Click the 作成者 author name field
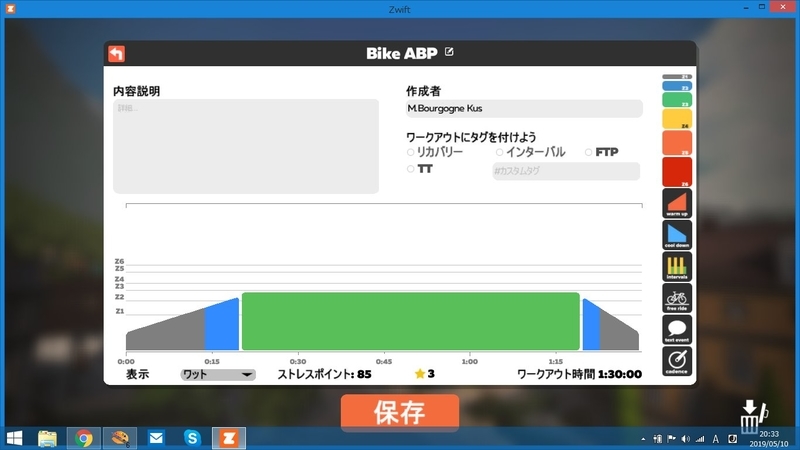 click(524, 108)
